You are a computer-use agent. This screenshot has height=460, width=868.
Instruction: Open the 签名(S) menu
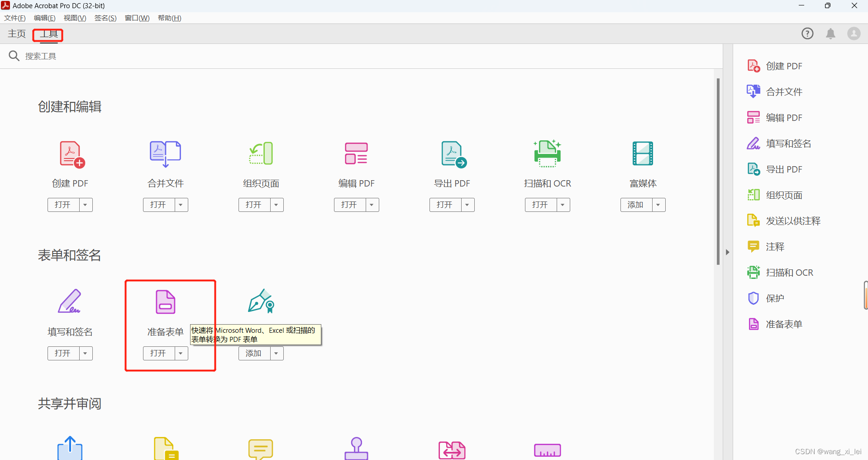(105, 18)
